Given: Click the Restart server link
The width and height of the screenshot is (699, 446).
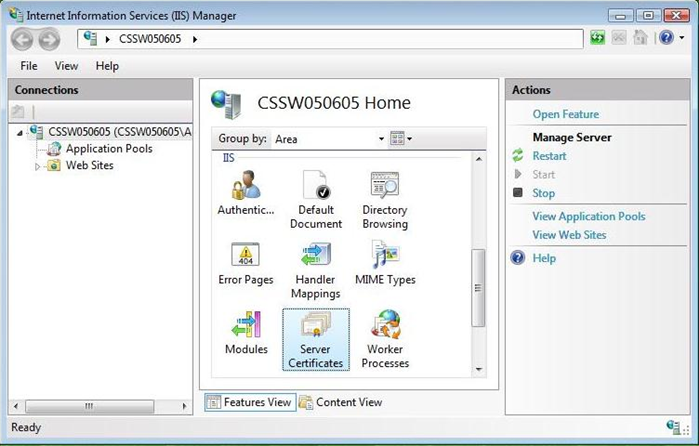Looking at the screenshot, I should tap(549, 156).
